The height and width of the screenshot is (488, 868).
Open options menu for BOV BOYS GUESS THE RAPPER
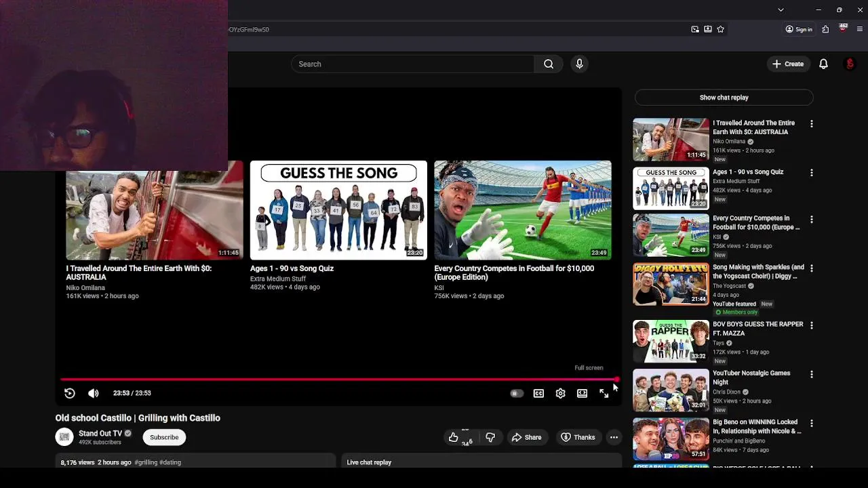tap(811, 325)
